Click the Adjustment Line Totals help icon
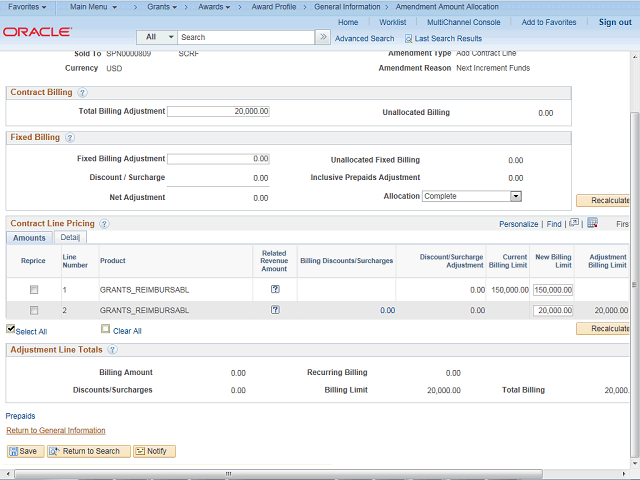Screen dimensions: 640x480 pyautogui.click(x=112, y=350)
